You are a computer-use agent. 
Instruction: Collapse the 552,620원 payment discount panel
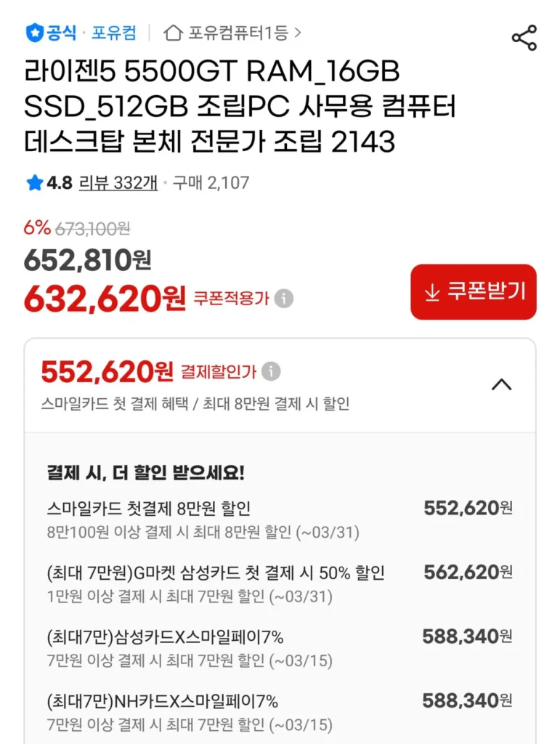[500, 384]
